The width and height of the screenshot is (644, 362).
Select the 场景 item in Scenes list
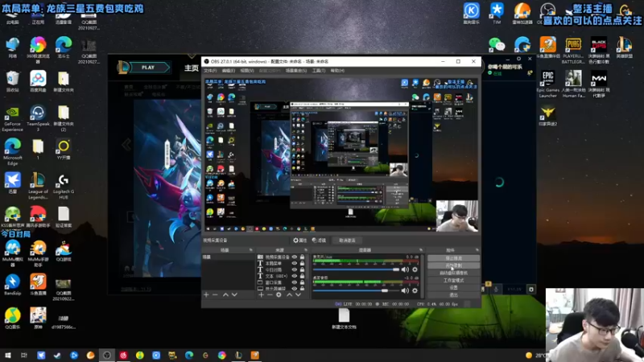click(x=228, y=257)
